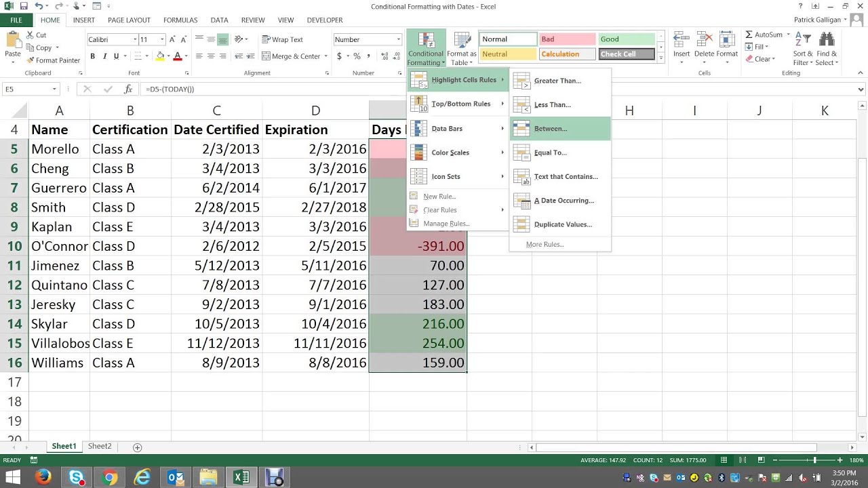Toggle Italic formatting

(104, 56)
